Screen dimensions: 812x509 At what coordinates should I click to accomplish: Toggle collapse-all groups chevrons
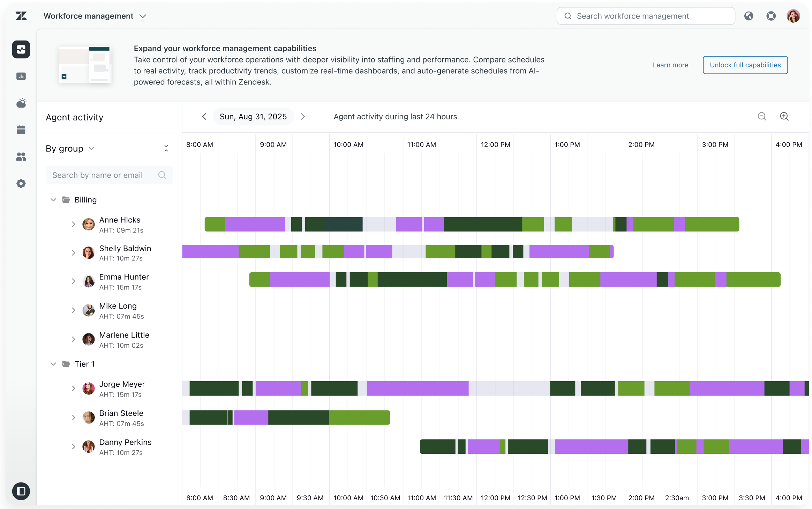166,148
